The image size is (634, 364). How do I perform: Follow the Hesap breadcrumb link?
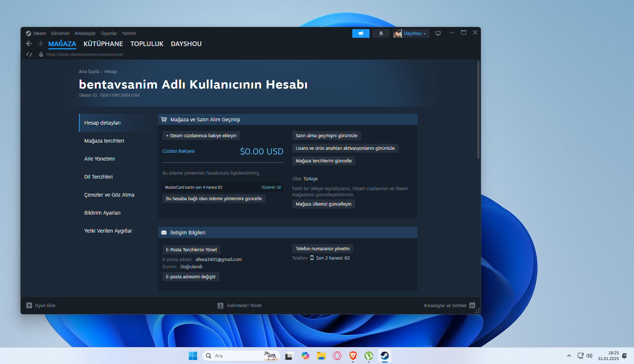[x=111, y=72]
